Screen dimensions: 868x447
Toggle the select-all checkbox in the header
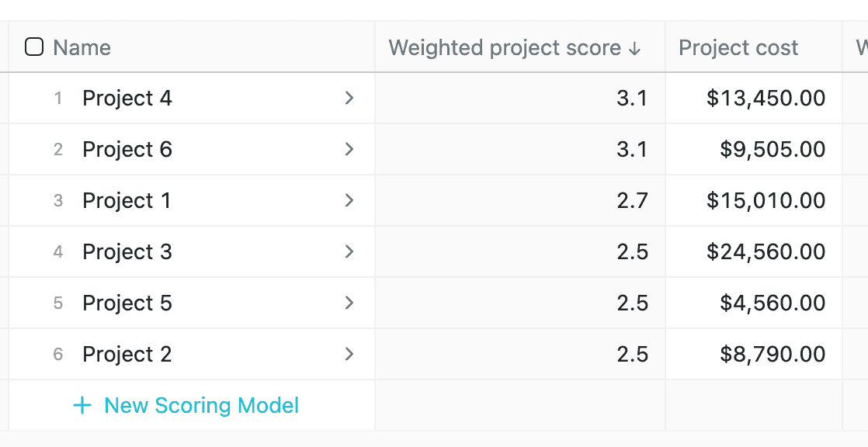(33, 47)
